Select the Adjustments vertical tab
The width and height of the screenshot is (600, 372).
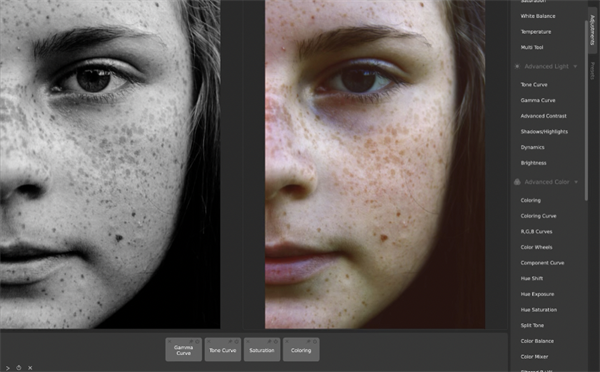592,30
